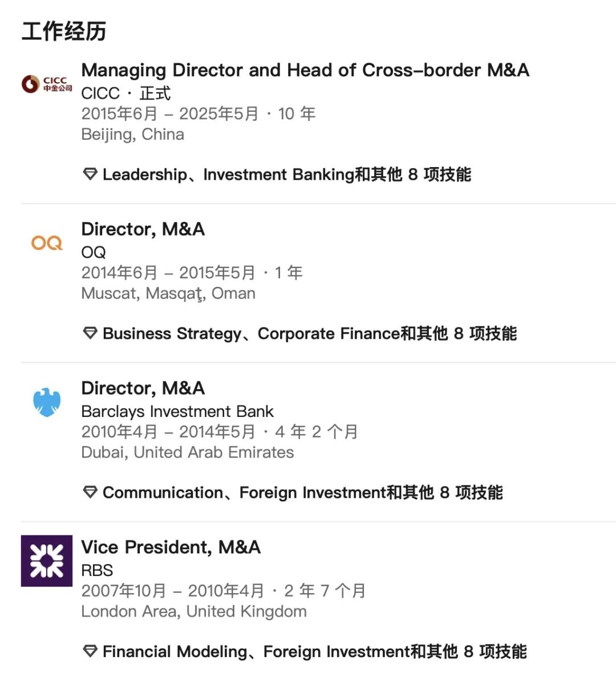
Task: Click the CICC company logo
Action: pos(47,84)
